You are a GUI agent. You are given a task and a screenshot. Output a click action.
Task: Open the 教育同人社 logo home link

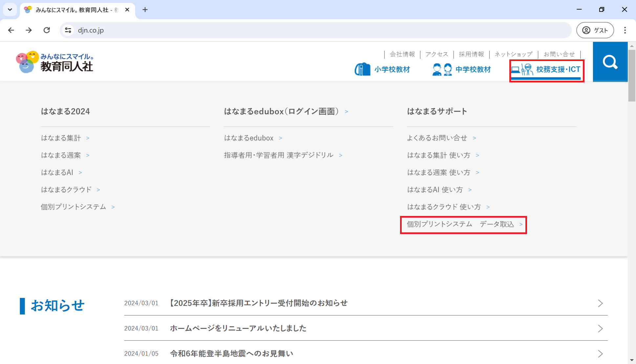point(54,62)
